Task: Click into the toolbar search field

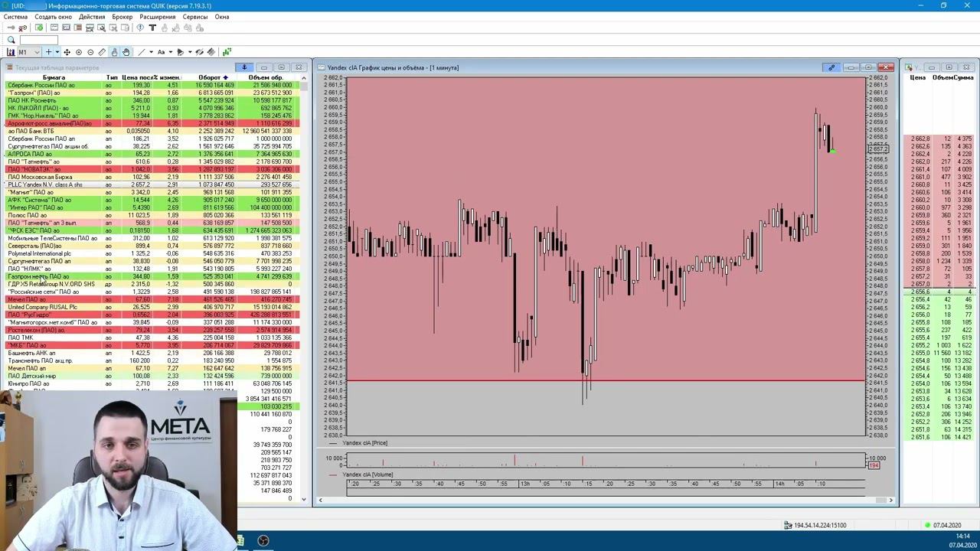Action: (x=38, y=40)
